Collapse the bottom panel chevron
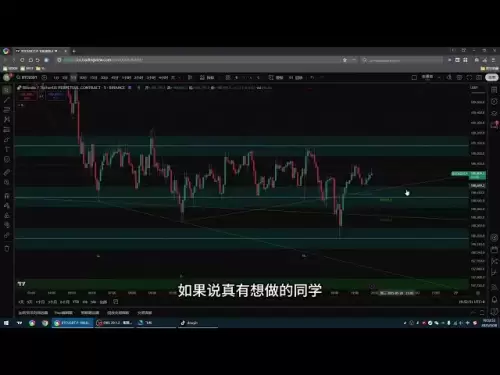 point(473,313)
